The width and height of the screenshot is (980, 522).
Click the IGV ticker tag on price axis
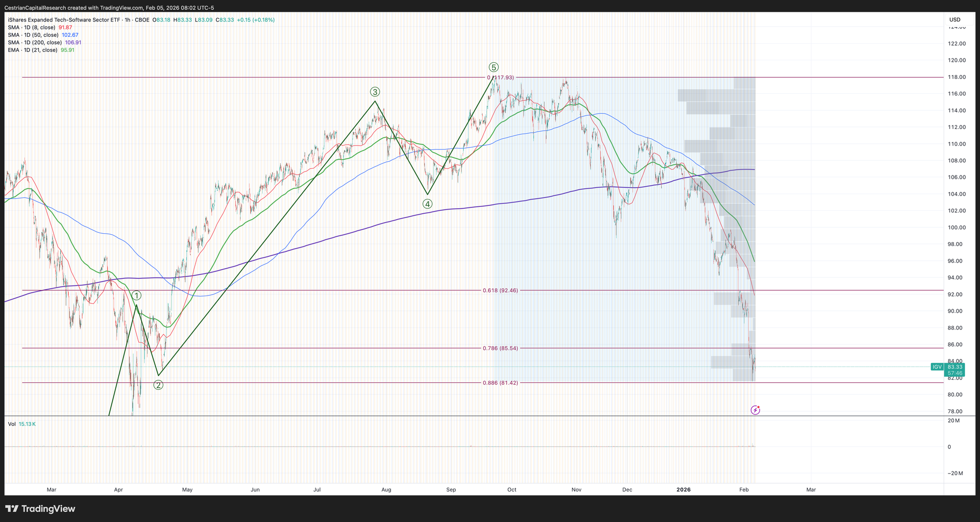click(937, 367)
